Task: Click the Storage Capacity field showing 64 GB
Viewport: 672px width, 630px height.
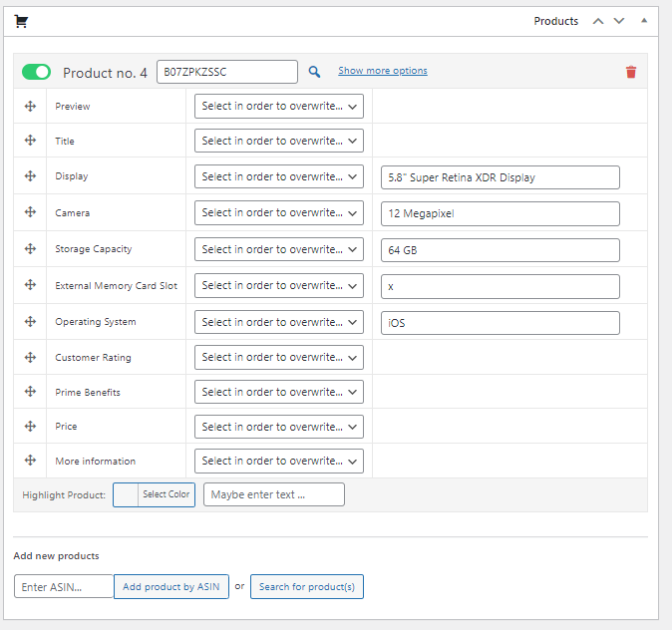Action: (501, 250)
